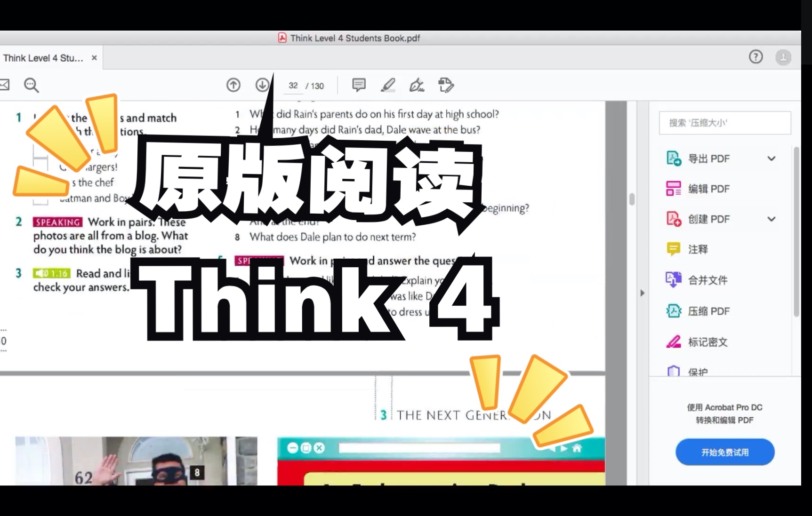Select the highlighter pen tool
This screenshot has width=812, height=516.
tap(388, 85)
